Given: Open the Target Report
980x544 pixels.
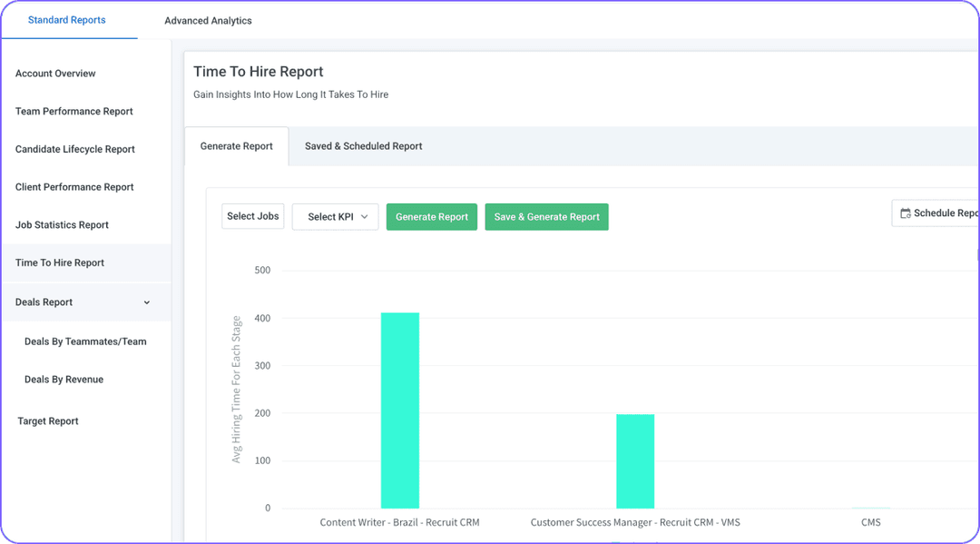Looking at the screenshot, I should [x=47, y=420].
